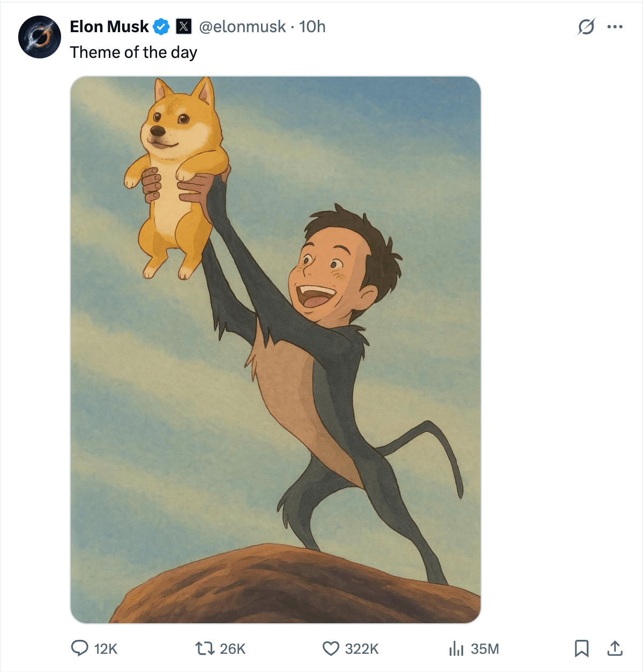Screen dimensions: 643x672
Task: Open Elon Musk's profile name
Action: 109,26
